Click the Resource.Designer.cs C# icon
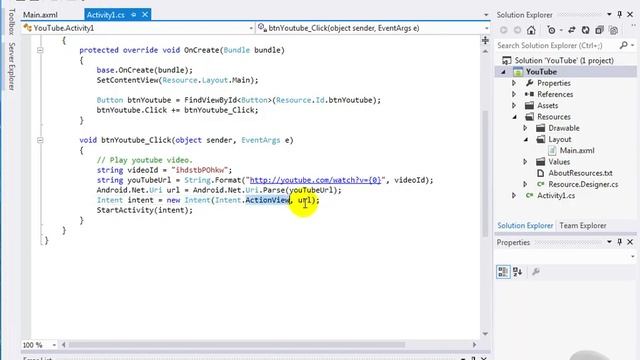Viewport: 640px width, 360px height. tap(540, 184)
